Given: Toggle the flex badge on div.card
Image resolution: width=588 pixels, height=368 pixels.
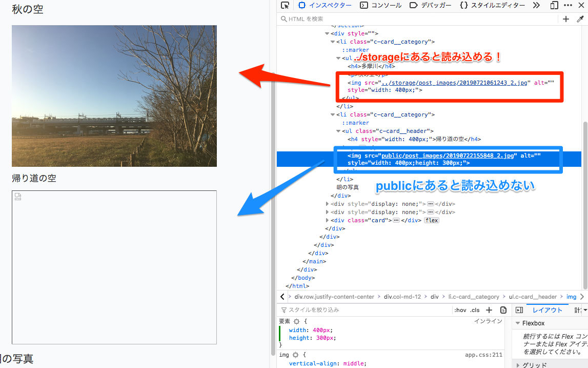Looking at the screenshot, I should pyautogui.click(x=432, y=220).
